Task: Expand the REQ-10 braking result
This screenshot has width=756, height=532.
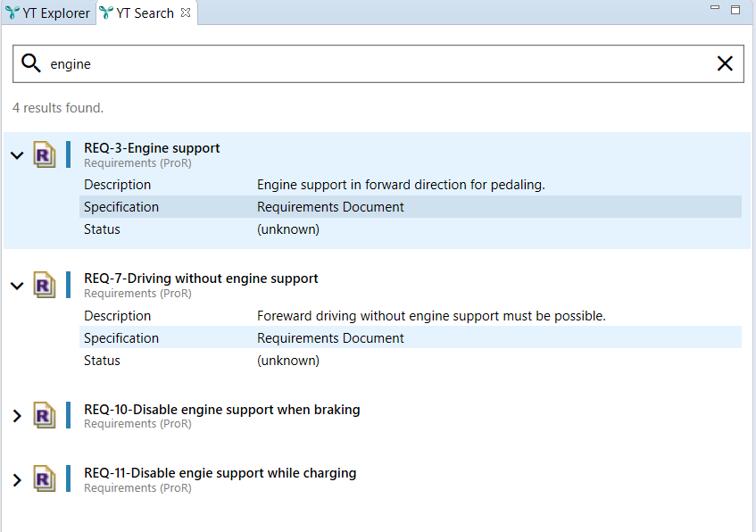Action: click(x=17, y=416)
